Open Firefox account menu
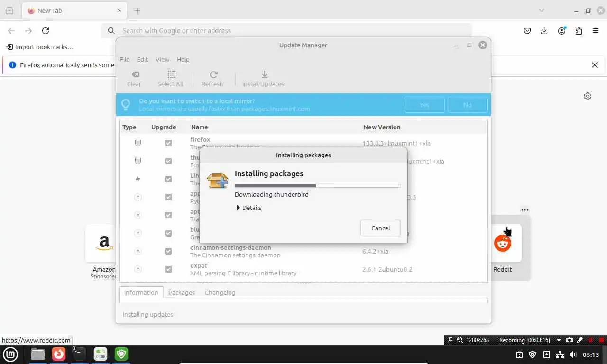The width and height of the screenshot is (607, 364). pyautogui.click(x=562, y=31)
